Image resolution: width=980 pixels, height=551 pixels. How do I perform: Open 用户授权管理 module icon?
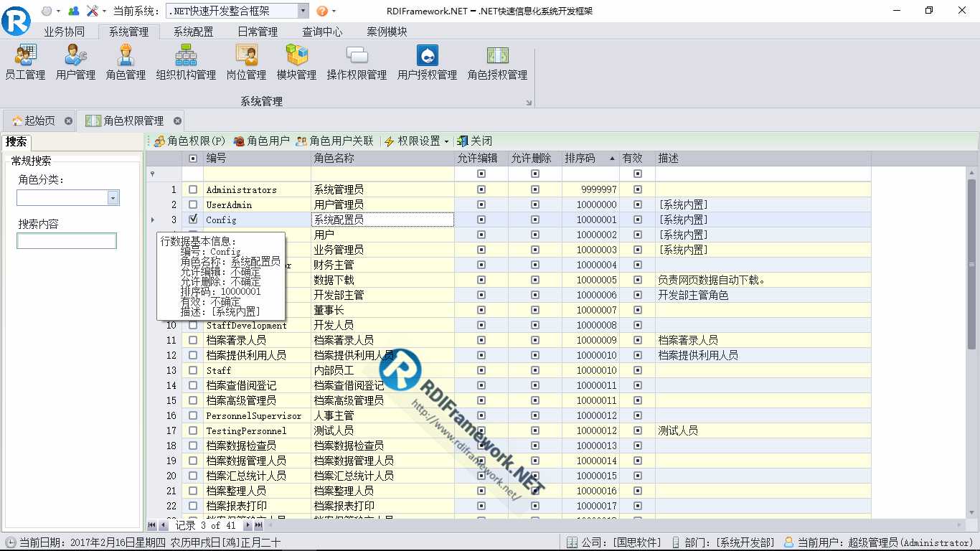pos(427,62)
